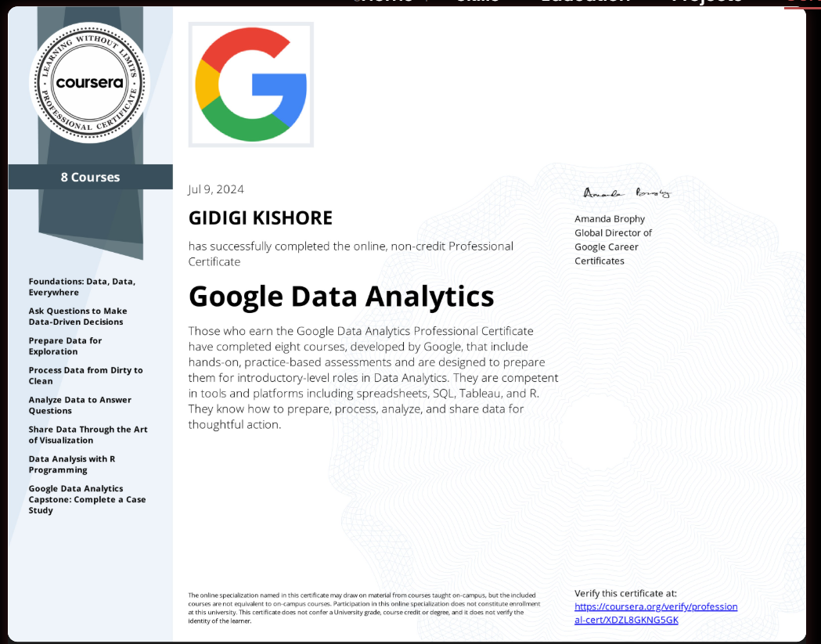Select 'Ask Questions to Make Data-Driven Decisions'
Viewport: 821px width, 644px height.
pyautogui.click(x=77, y=316)
